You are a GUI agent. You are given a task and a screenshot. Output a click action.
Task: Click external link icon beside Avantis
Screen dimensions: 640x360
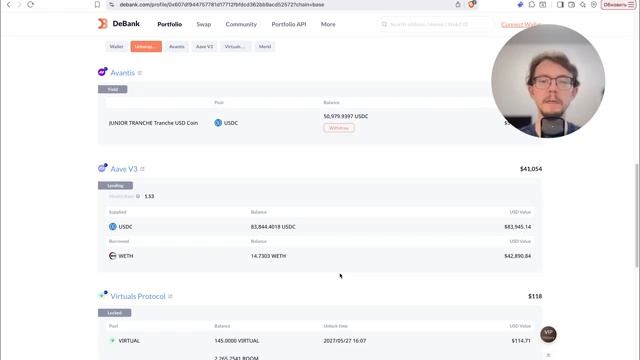[140, 73]
